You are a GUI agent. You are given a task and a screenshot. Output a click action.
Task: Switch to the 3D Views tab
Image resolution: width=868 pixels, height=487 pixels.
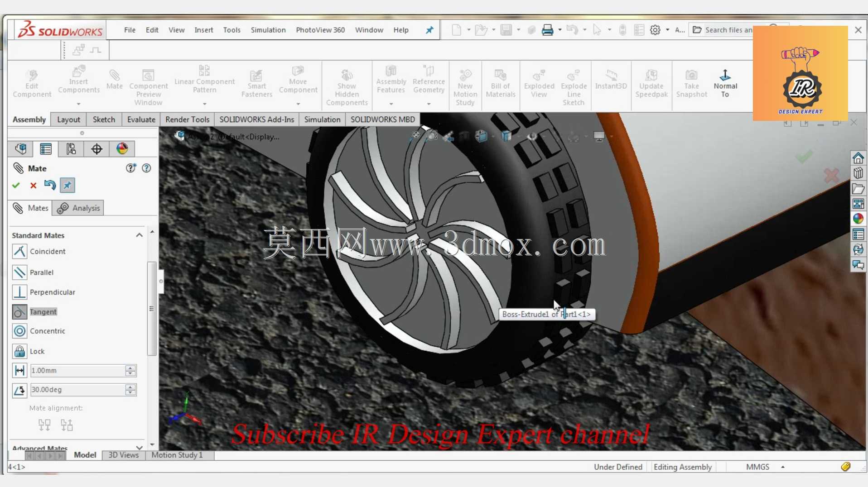click(x=123, y=455)
